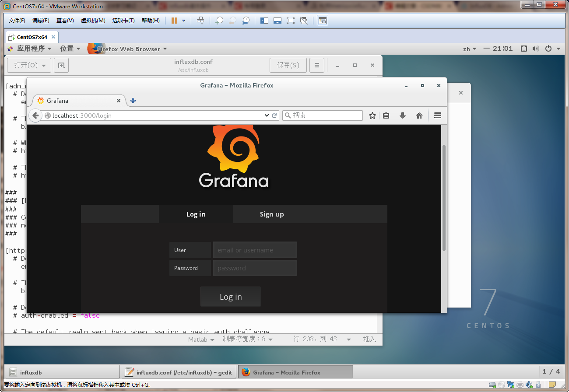Open the Firefox downloads arrow icon
Image resolution: width=569 pixels, height=392 pixels.
[403, 115]
